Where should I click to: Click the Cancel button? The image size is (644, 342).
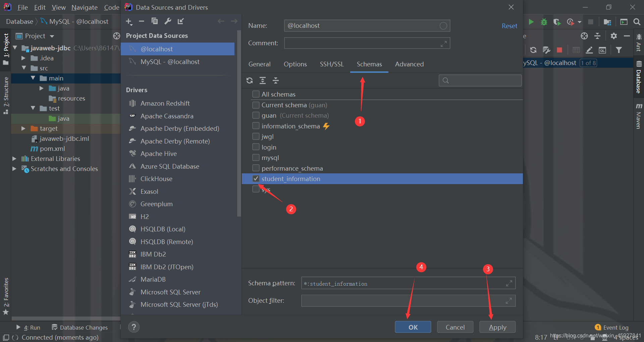pyautogui.click(x=455, y=327)
